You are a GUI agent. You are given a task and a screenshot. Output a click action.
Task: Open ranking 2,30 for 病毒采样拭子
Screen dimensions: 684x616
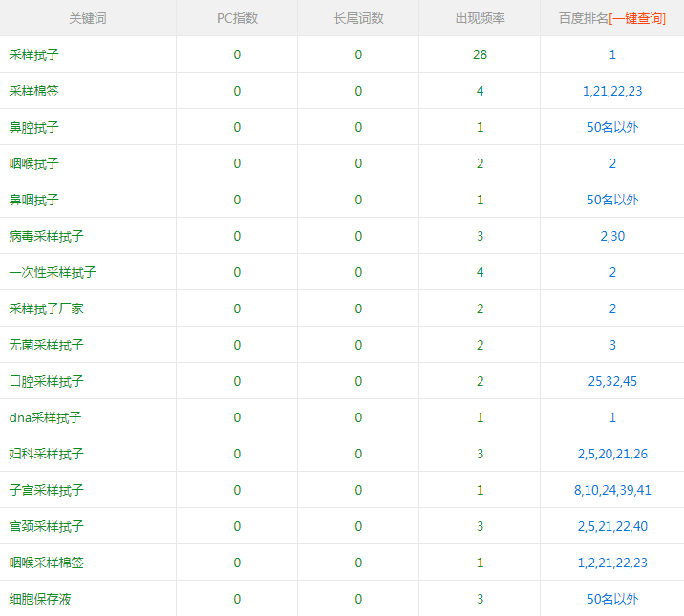coord(612,236)
